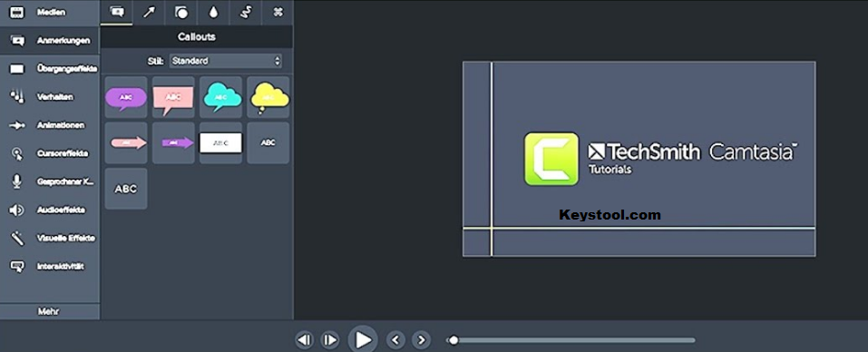Choose the large plain ABC text callout

(126, 189)
